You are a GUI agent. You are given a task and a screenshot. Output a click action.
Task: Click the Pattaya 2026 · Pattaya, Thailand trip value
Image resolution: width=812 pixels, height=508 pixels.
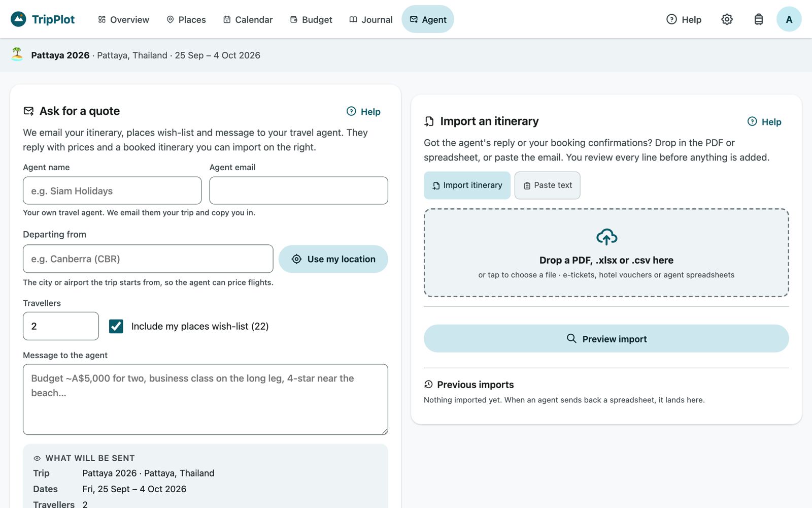pos(148,473)
